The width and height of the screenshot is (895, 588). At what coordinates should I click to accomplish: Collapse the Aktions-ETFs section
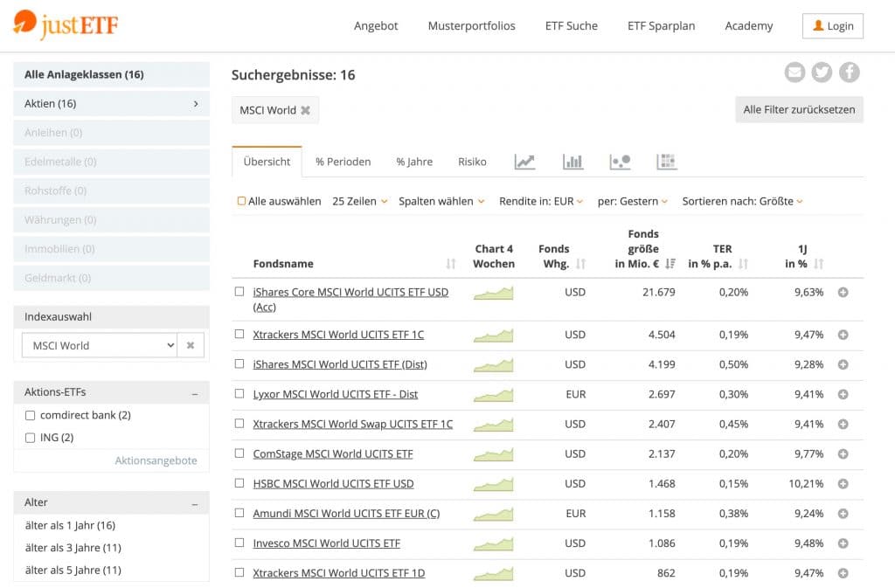pos(195,393)
